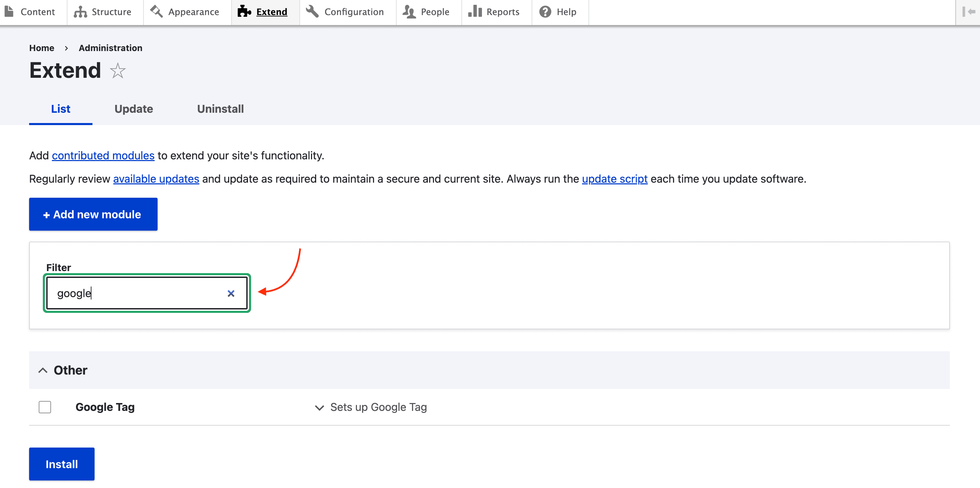Viewport: 980px width, 488px height.
Task: Add Extend page to shortcuts with star
Action: pos(117,71)
